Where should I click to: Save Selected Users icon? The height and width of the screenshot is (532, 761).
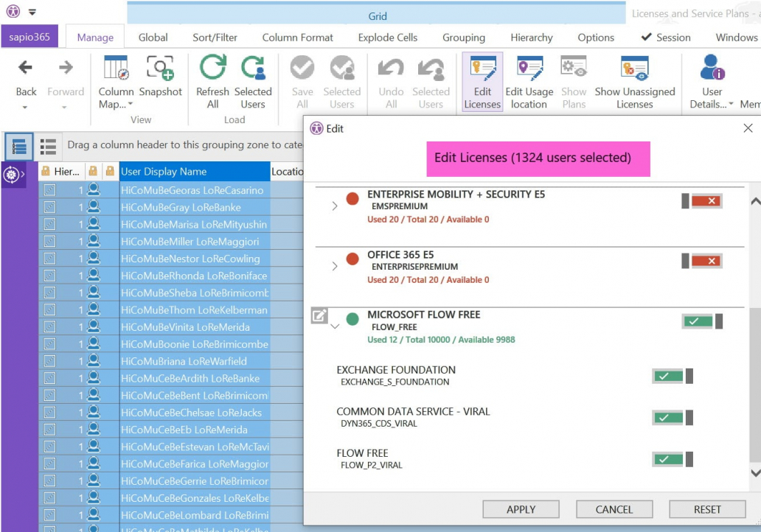tap(342, 67)
